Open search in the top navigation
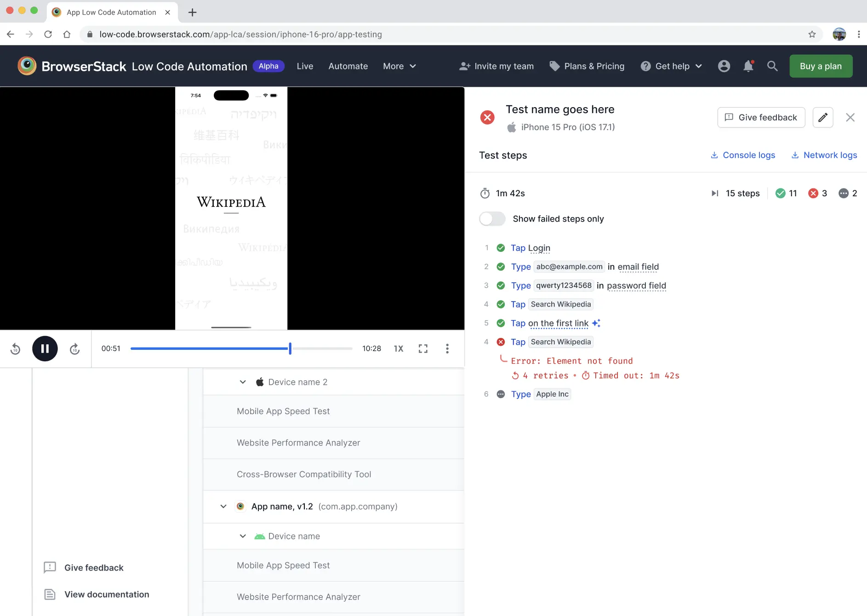The width and height of the screenshot is (867, 616). (x=772, y=66)
